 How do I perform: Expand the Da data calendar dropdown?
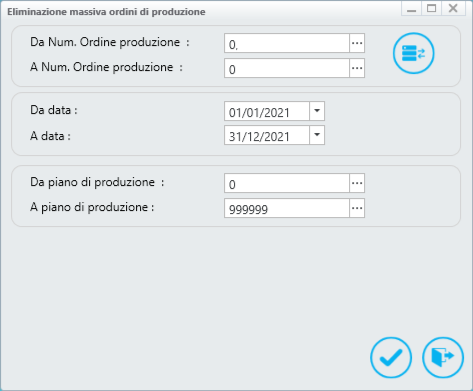tap(317, 111)
